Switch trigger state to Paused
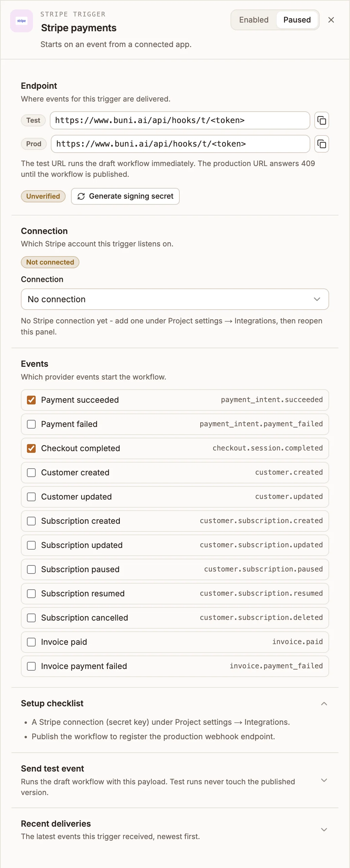Screen dimensions: 350x868 click(x=297, y=20)
